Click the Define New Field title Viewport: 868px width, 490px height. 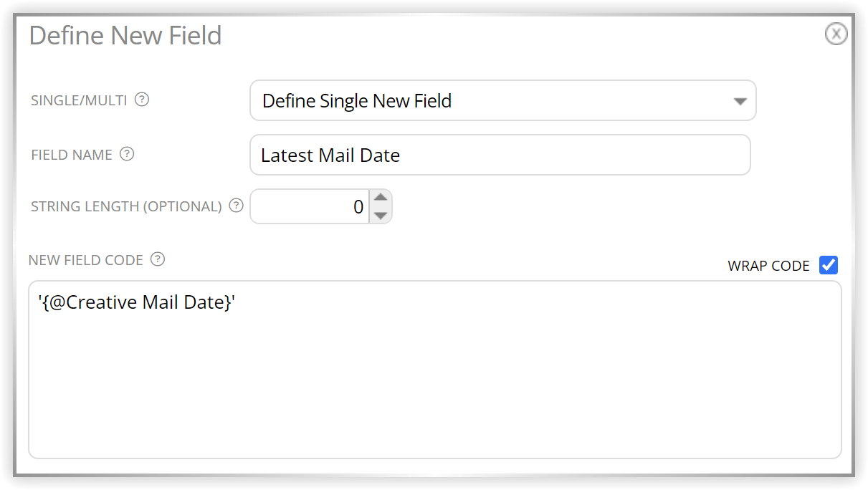point(125,35)
